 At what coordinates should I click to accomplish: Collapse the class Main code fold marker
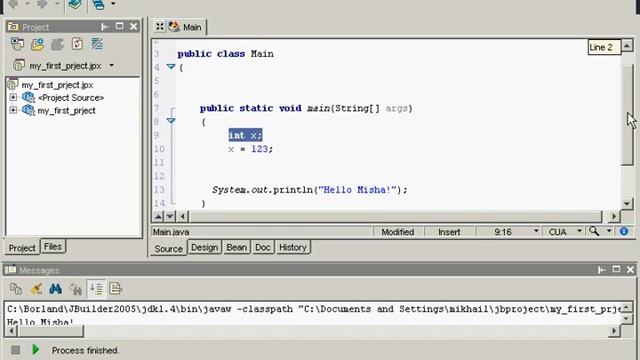171,67
